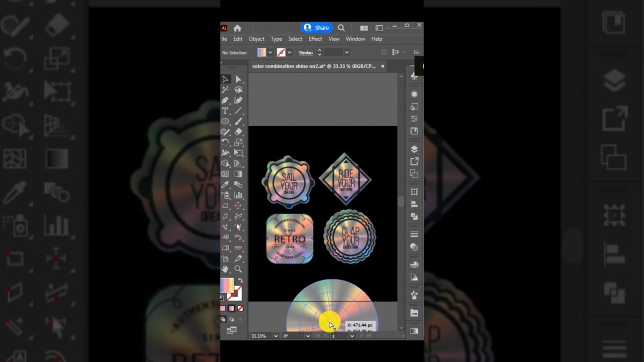Open the Artboards panel icon
Screen dimensions: 644x362
click(414, 174)
